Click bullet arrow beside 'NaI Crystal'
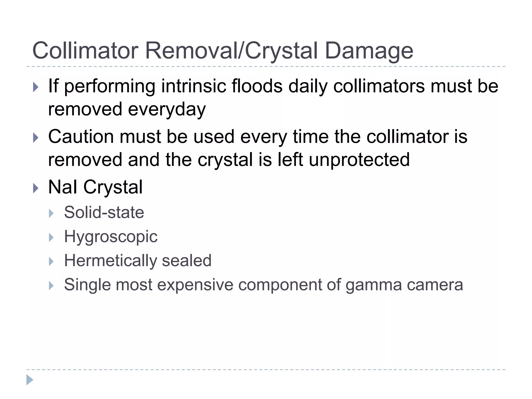532x399 pixels. coord(36,188)
